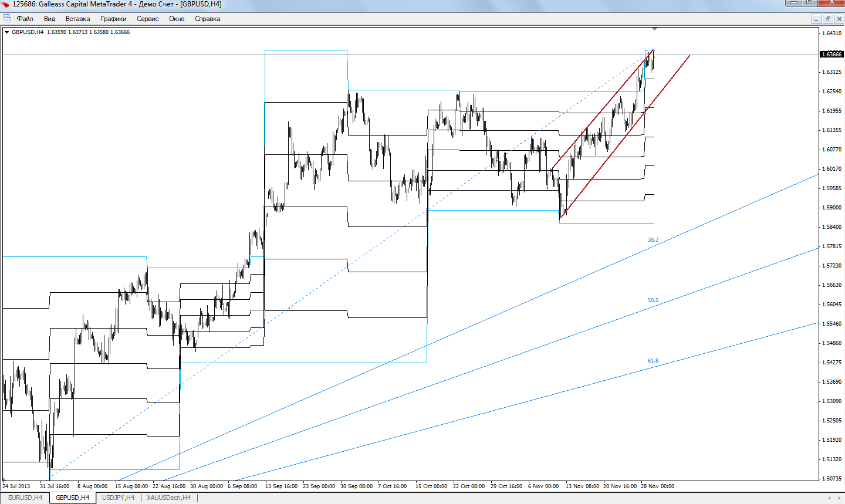Screen dimensions: 845x504
Task: Click the chart shift triangle marker
Action: click(x=654, y=29)
